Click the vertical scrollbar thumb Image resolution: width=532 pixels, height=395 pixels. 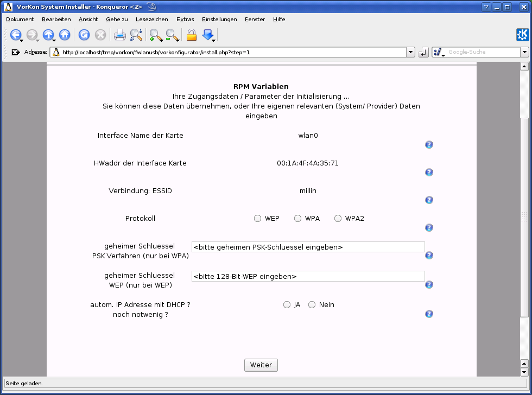524,217
